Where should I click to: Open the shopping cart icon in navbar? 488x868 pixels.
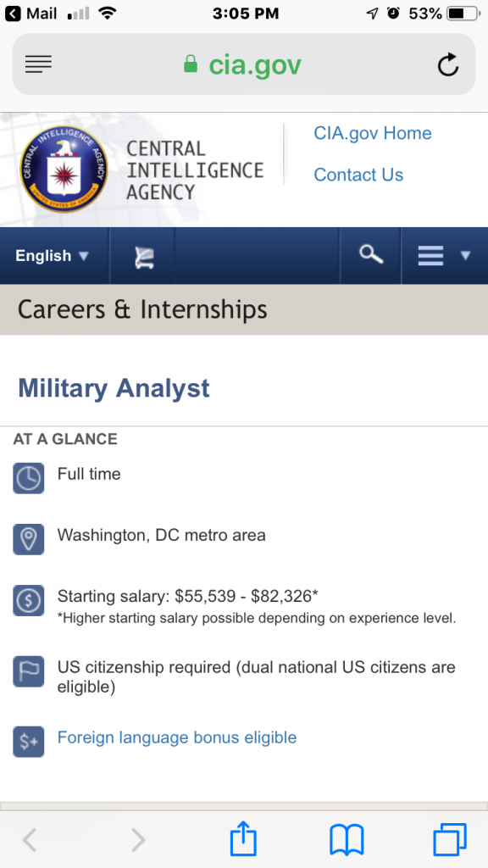pyautogui.click(x=144, y=258)
